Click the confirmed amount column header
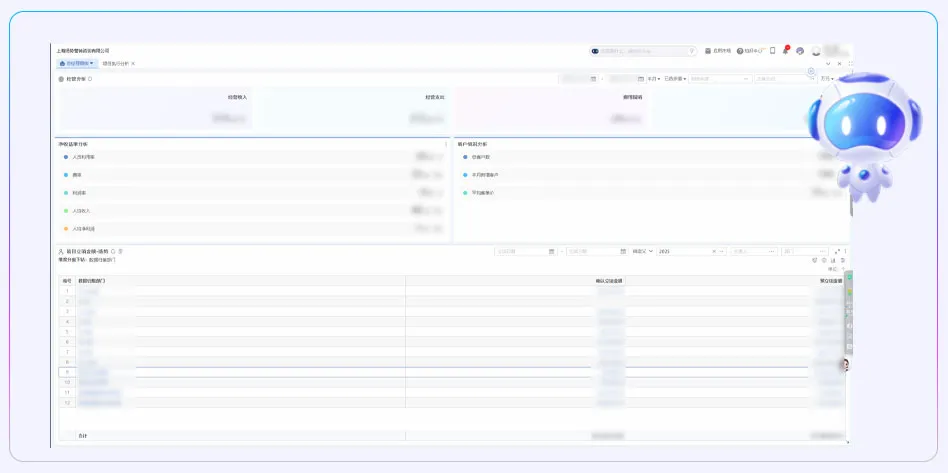Image resolution: width=948 pixels, height=473 pixels. pos(609,281)
